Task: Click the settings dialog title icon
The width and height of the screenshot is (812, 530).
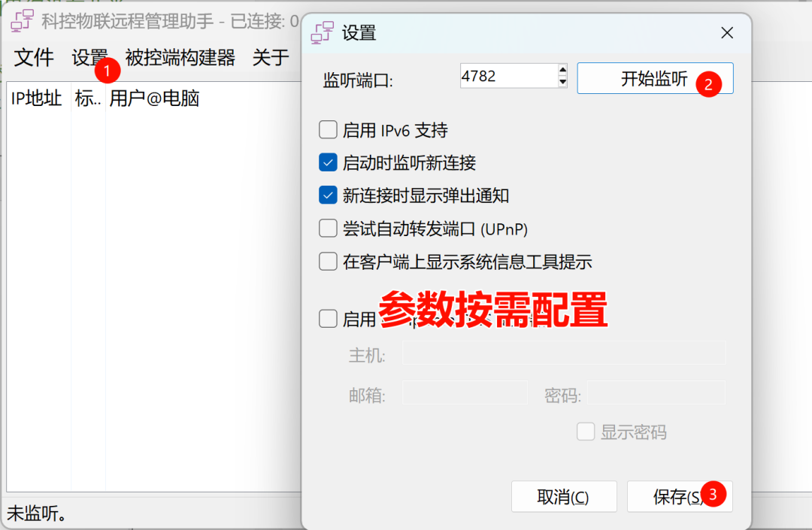Action: (322, 32)
